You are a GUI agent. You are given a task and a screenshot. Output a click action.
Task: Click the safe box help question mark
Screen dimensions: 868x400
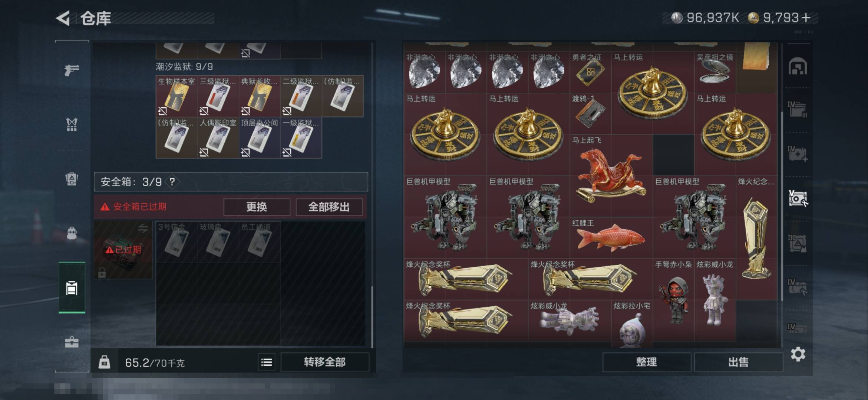(x=172, y=182)
